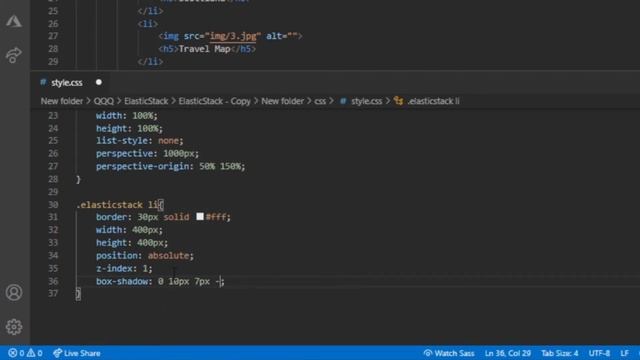Open the Live Share activity bar icon

pos(14,55)
